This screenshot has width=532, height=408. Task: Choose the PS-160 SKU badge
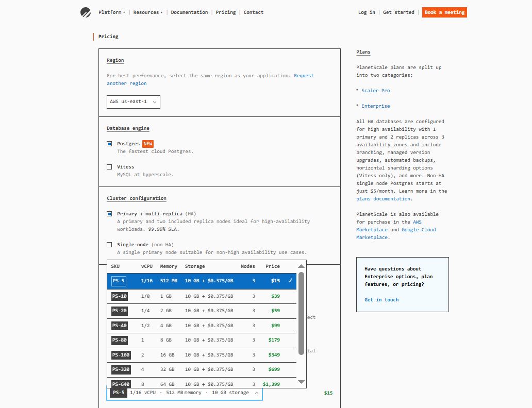tap(121, 355)
